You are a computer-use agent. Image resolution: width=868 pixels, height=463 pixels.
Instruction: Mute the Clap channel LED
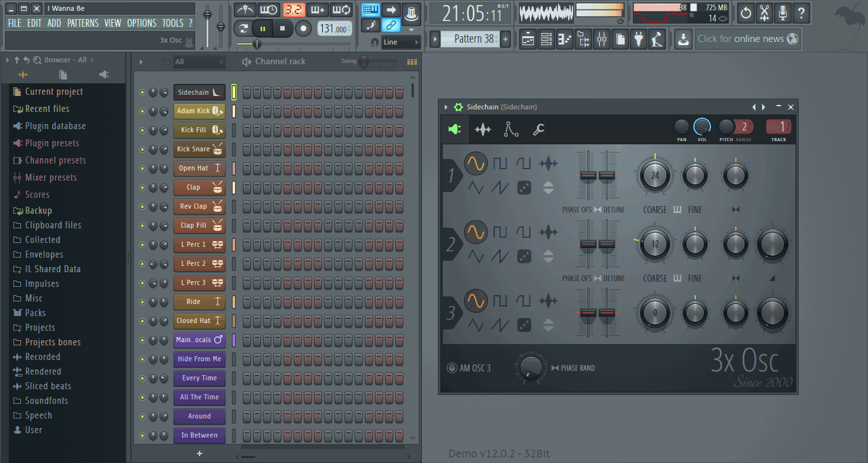point(142,188)
